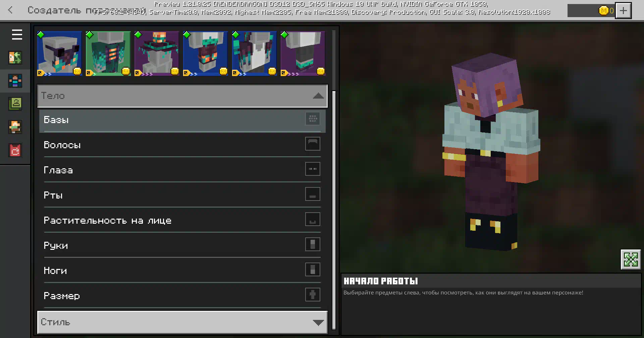Click the Minecoin balance indicator

point(591,11)
